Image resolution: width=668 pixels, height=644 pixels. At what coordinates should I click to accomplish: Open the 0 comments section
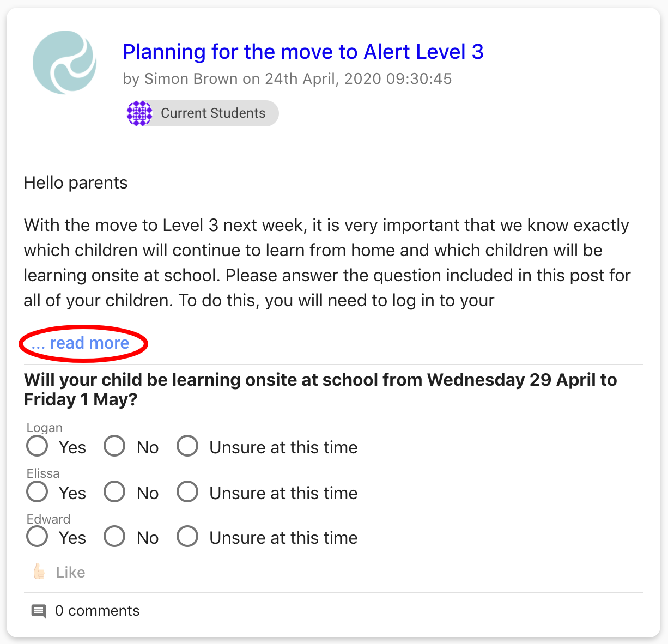[97, 611]
